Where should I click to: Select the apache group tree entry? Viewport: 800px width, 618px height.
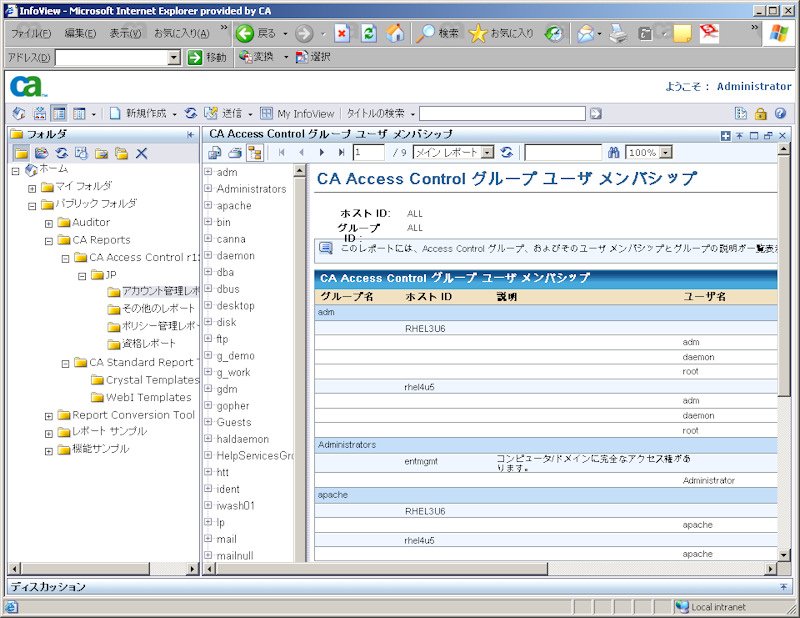[234, 206]
